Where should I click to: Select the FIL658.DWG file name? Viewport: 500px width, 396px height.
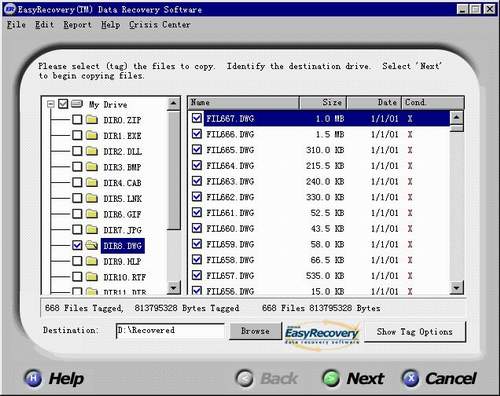pos(230,260)
